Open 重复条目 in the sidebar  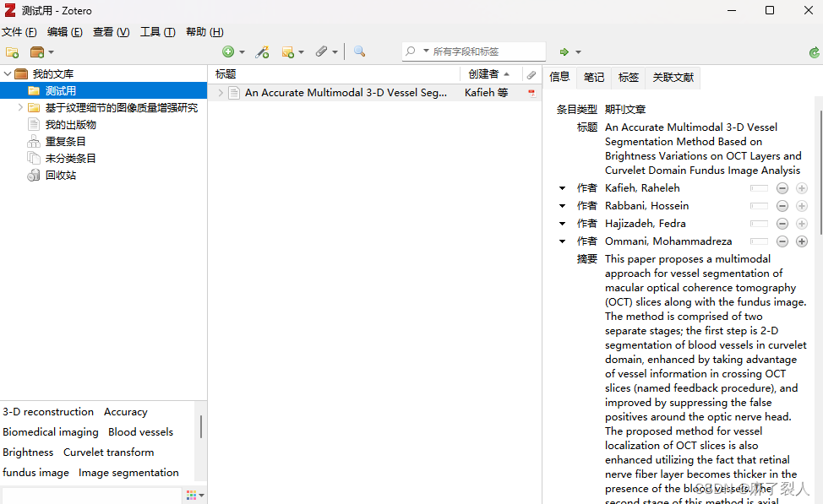tap(65, 141)
